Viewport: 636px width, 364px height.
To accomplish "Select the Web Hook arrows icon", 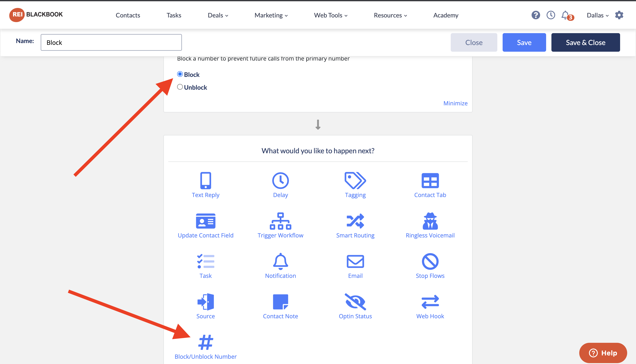I will [x=430, y=302].
